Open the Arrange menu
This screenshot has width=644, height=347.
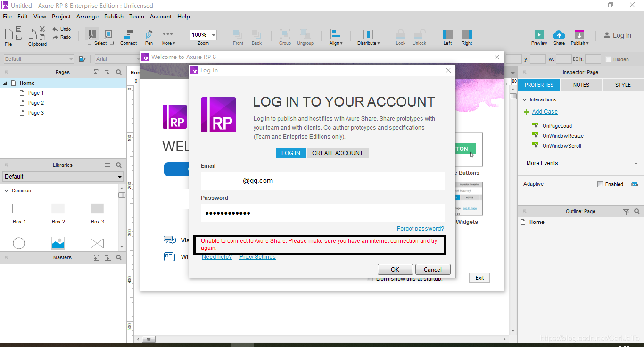coord(88,16)
